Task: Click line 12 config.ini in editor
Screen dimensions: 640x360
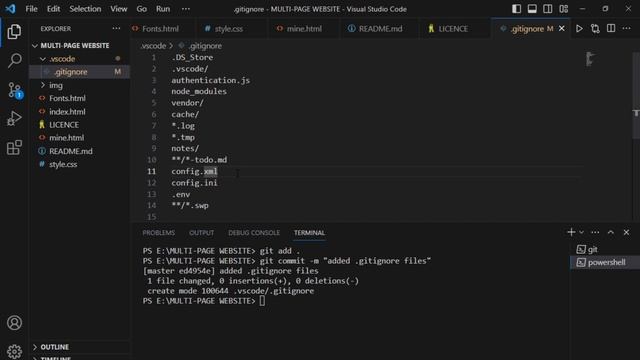Action: [x=194, y=183]
